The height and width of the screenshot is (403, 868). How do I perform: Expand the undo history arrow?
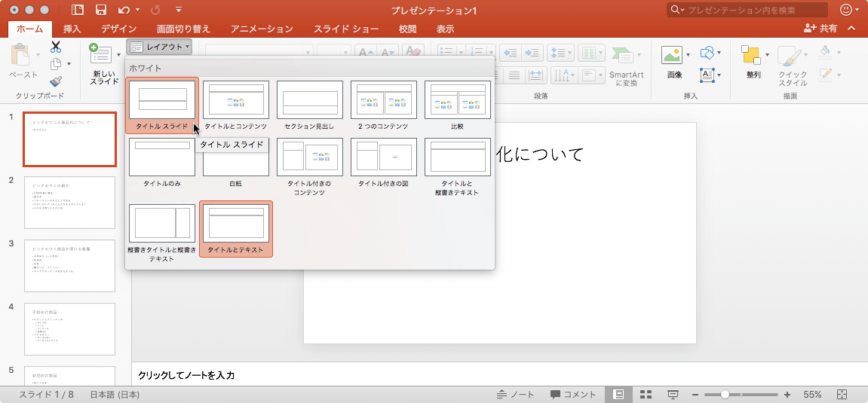click(x=136, y=11)
